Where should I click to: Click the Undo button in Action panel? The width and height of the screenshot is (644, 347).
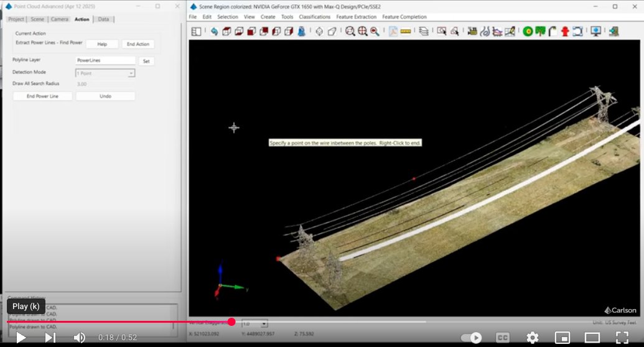pos(106,96)
